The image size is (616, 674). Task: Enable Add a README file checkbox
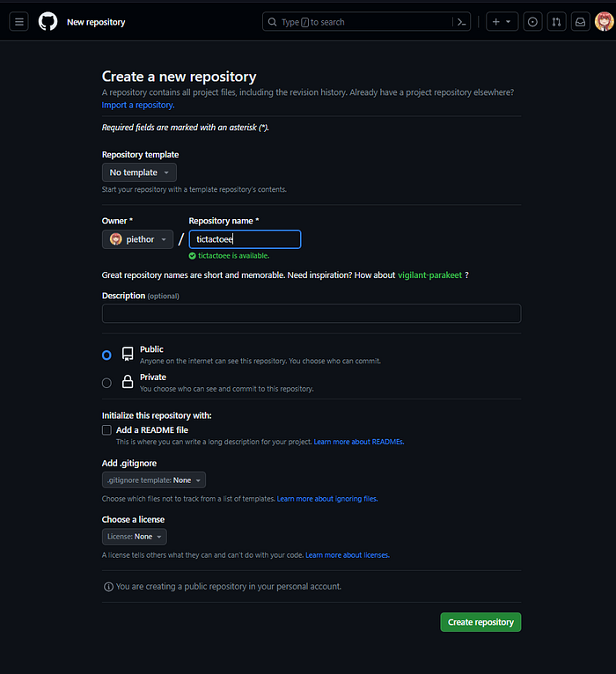(x=106, y=430)
